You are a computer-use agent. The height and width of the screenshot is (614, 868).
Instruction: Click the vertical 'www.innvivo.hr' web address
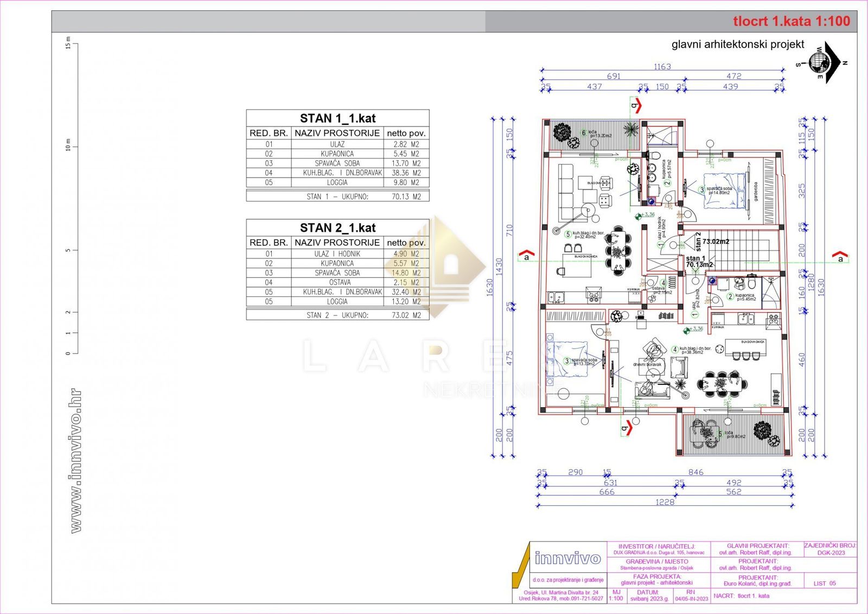click(x=75, y=460)
